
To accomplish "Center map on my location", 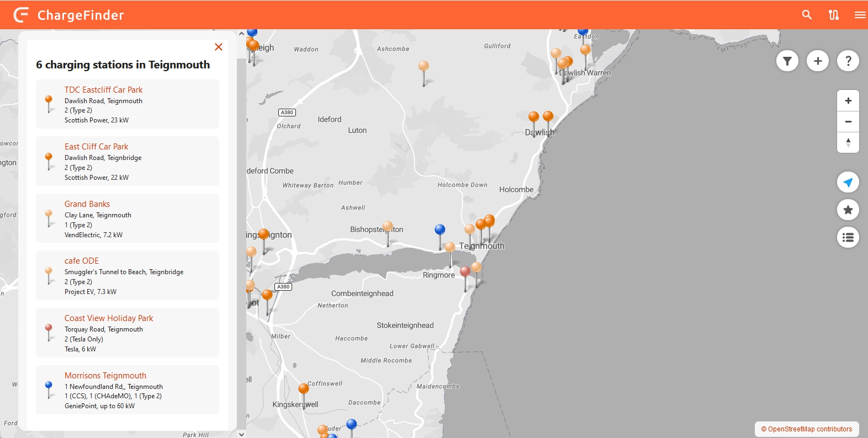I will pos(848,182).
